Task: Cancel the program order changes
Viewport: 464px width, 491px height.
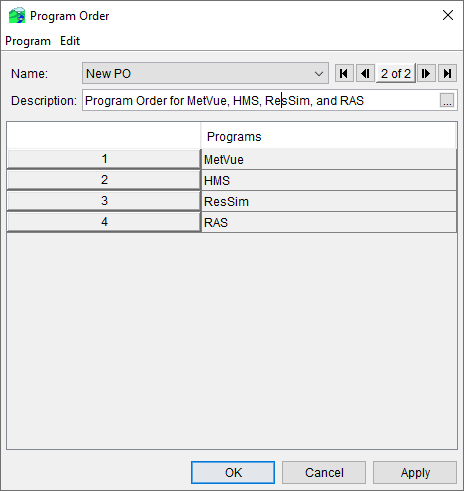Action: [324, 472]
